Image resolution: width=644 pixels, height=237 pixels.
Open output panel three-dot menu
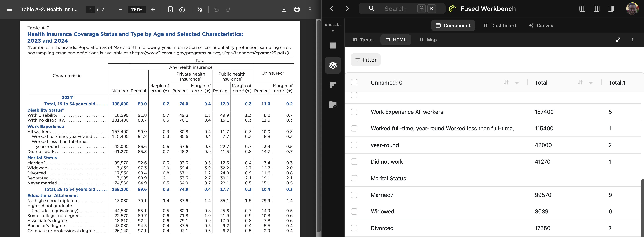point(633,40)
